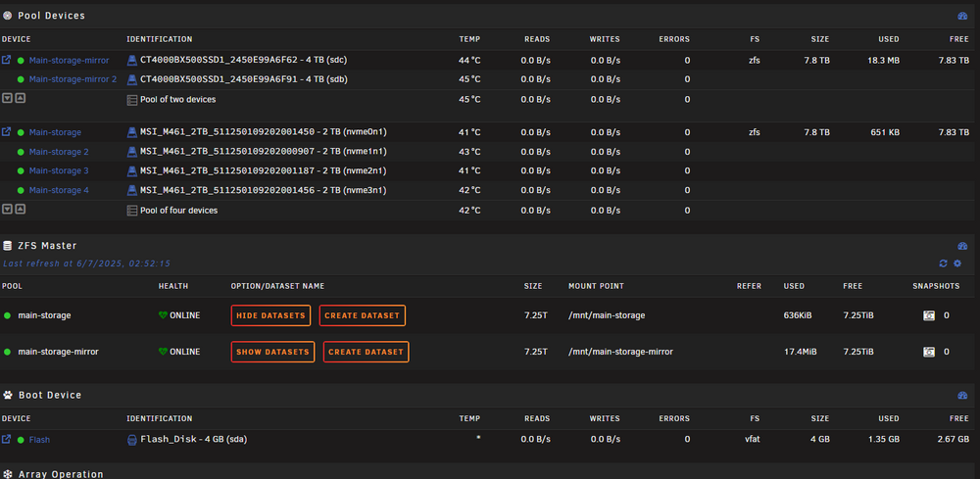This screenshot has height=479, width=980.
Task: Click snapshot camera icon for main-storage-mirror
Action: (x=929, y=352)
